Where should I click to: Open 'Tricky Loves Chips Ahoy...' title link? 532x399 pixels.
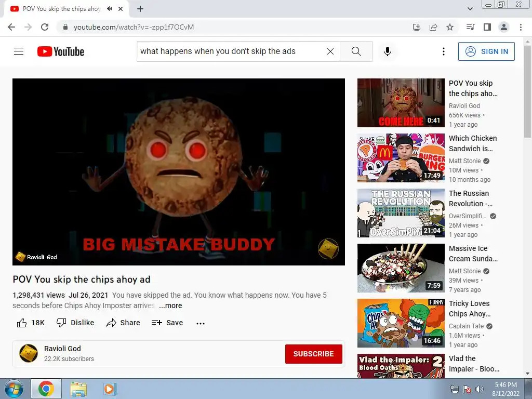tap(470, 309)
